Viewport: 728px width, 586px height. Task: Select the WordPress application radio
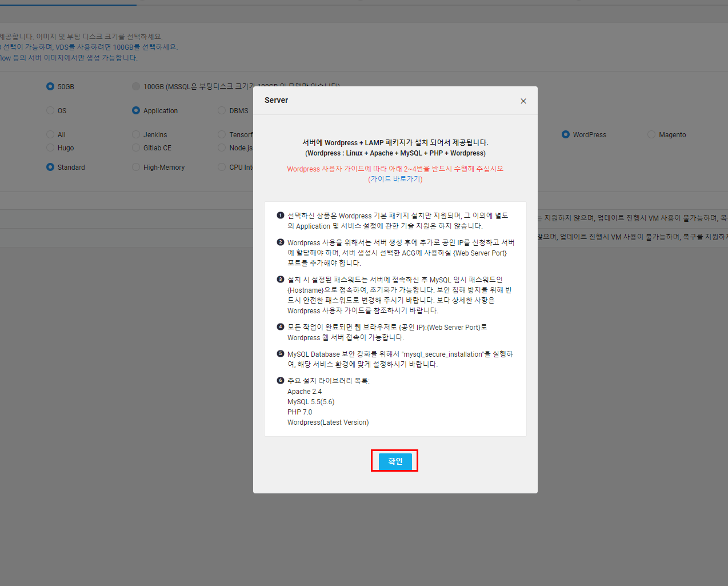[x=566, y=134]
